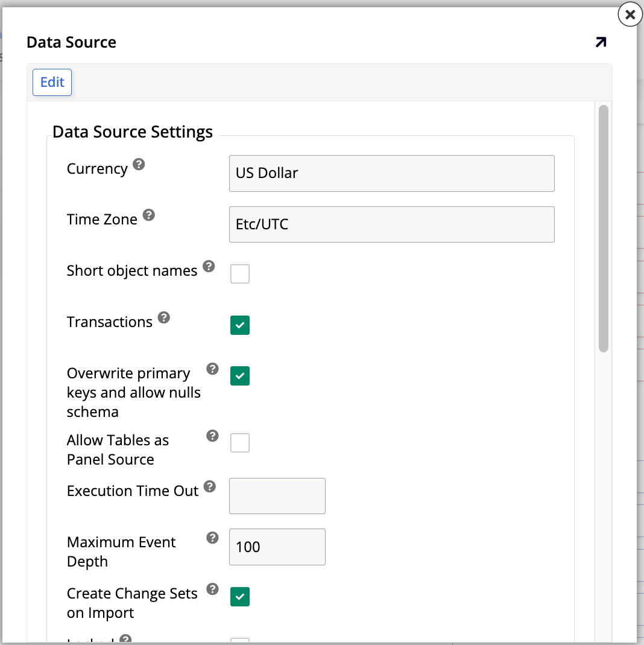Show help for Transactions setting
644x645 pixels.
pos(164,317)
